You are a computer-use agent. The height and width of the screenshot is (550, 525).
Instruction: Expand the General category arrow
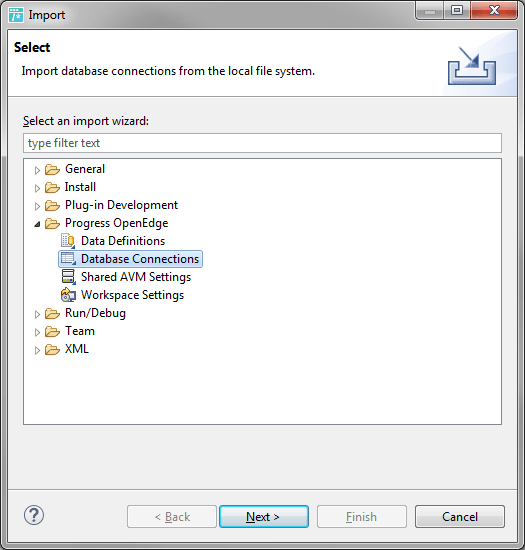(x=37, y=170)
